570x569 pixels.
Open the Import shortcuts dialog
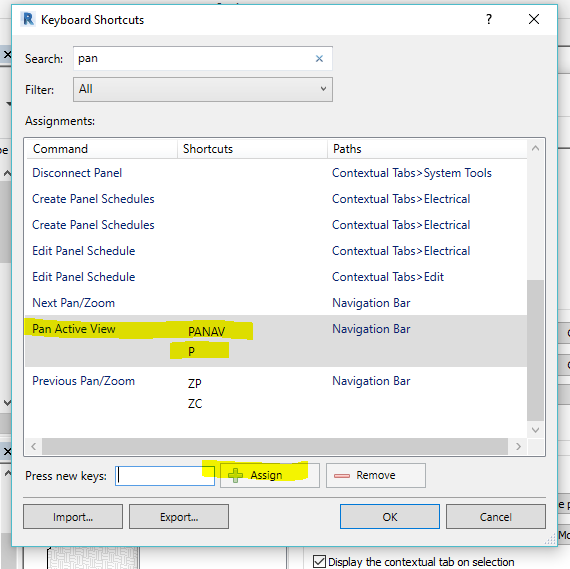tap(73, 517)
